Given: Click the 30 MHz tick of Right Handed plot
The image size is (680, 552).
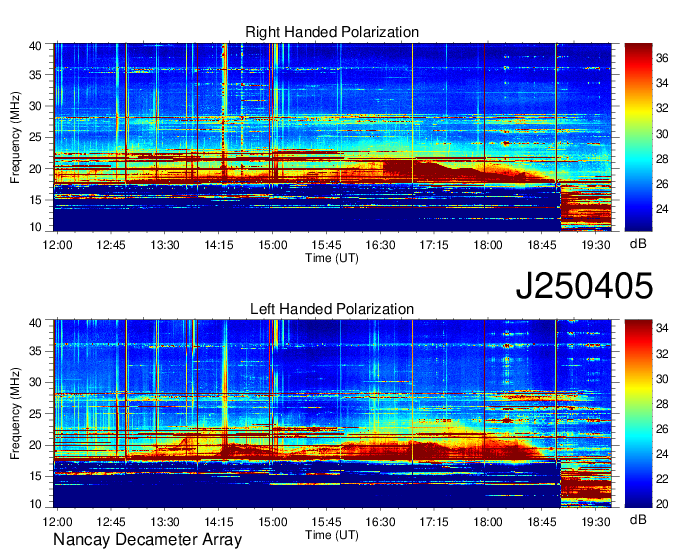Looking at the screenshot, I should tap(36, 106).
